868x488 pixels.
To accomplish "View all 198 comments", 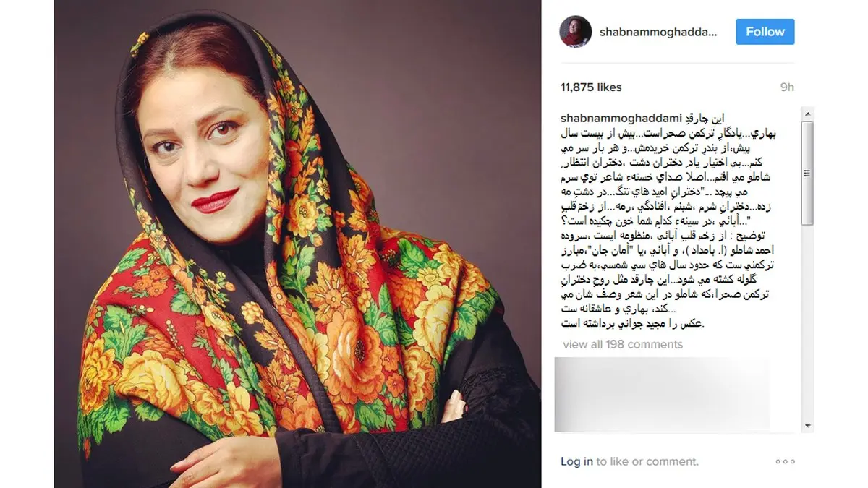I will 623,344.
